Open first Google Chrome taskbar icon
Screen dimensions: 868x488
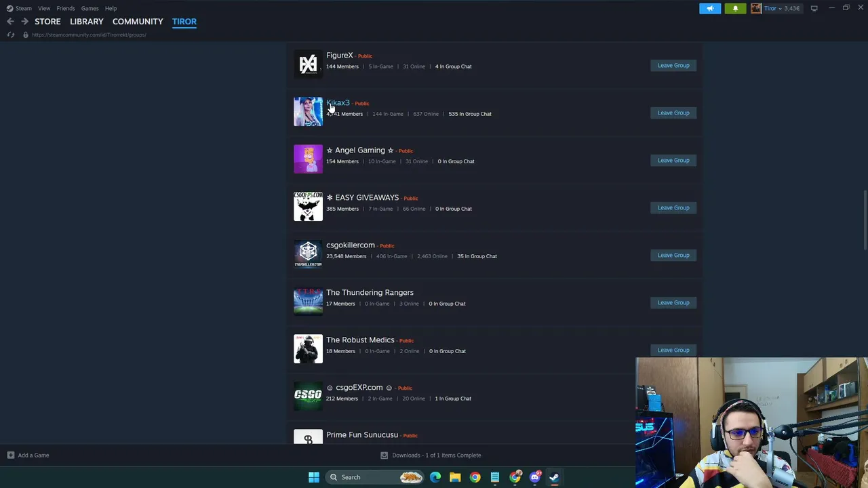pos(475,477)
